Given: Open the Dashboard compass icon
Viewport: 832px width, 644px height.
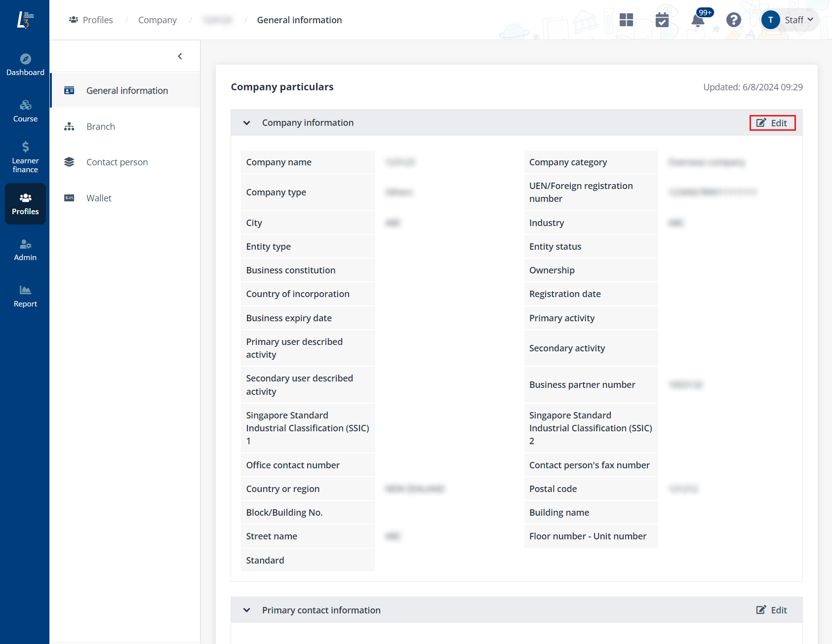Looking at the screenshot, I should point(25,59).
